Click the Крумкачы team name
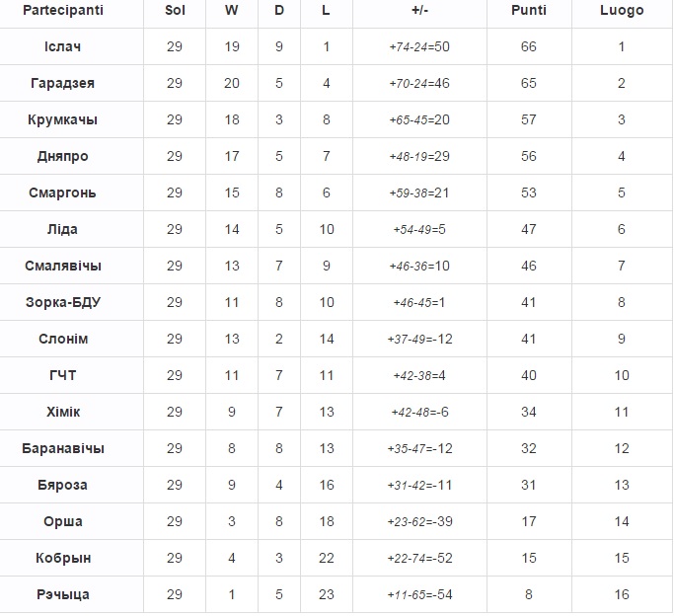Screen dimensions: 674x616 (62, 120)
